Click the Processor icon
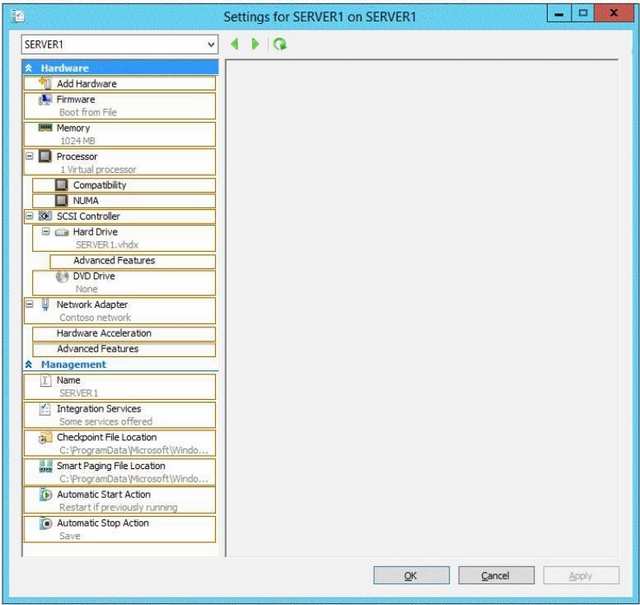 (x=45, y=156)
